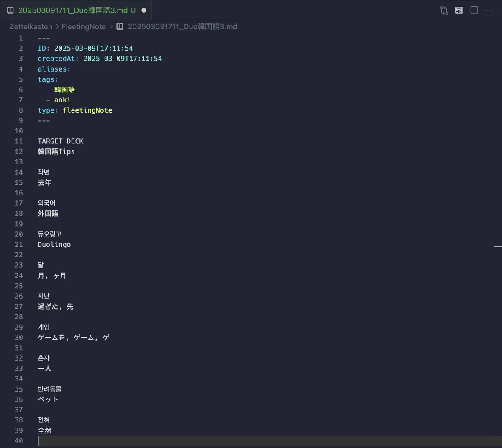Click the untracked U status badge on tab
Image resolution: width=502 pixels, height=448 pixels.
coord(133,10)
